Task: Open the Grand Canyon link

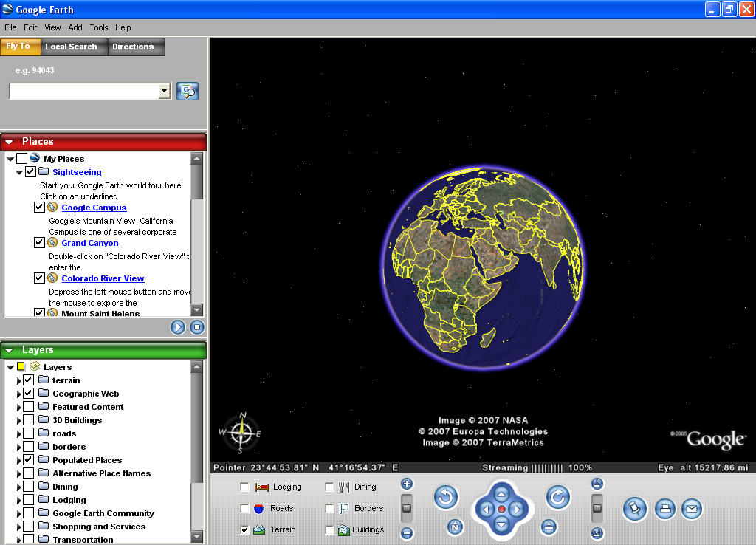Action: 90,243
